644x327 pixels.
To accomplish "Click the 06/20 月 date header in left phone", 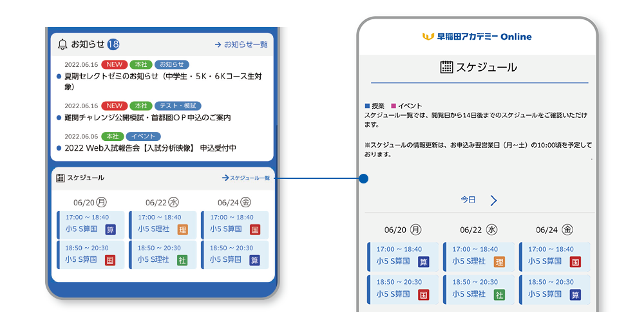I will click(90, 202).
